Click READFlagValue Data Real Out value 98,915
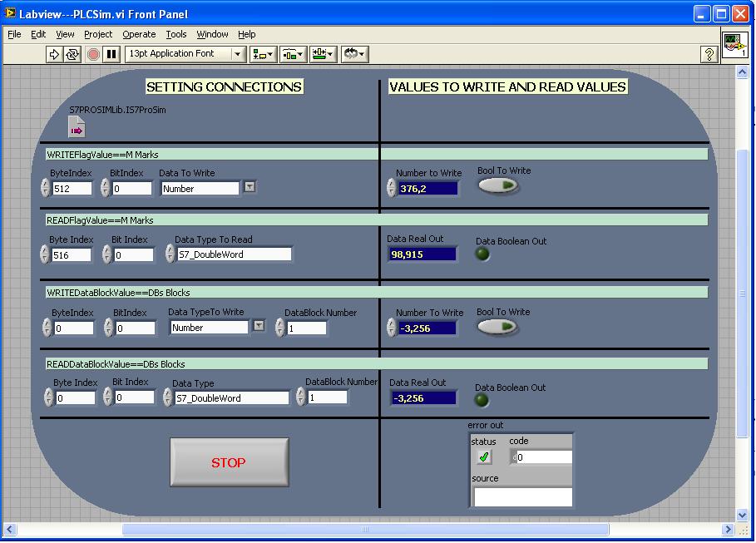The height and width of the screenshot is (543, 756). pyautogui.click(x=422, y=254)
